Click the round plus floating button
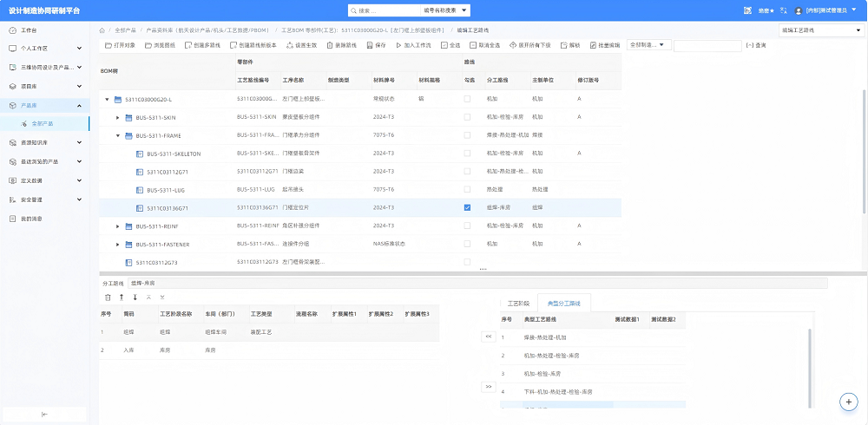This screenshot has height=425, width=868. pos(849,402)
